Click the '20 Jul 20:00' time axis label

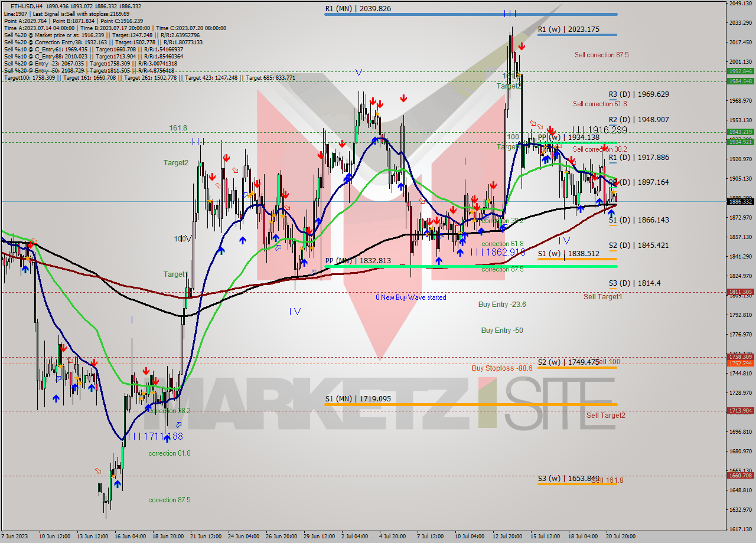point(620,537)
